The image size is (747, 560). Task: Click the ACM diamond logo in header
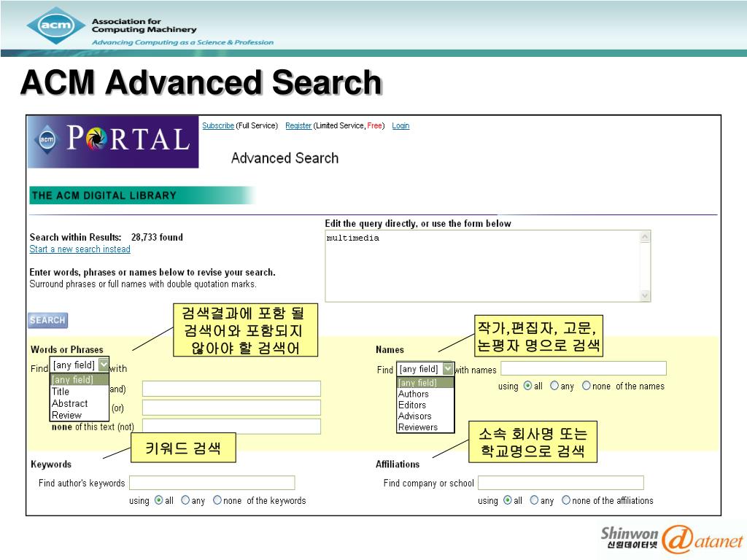click(x=57, y=26)
